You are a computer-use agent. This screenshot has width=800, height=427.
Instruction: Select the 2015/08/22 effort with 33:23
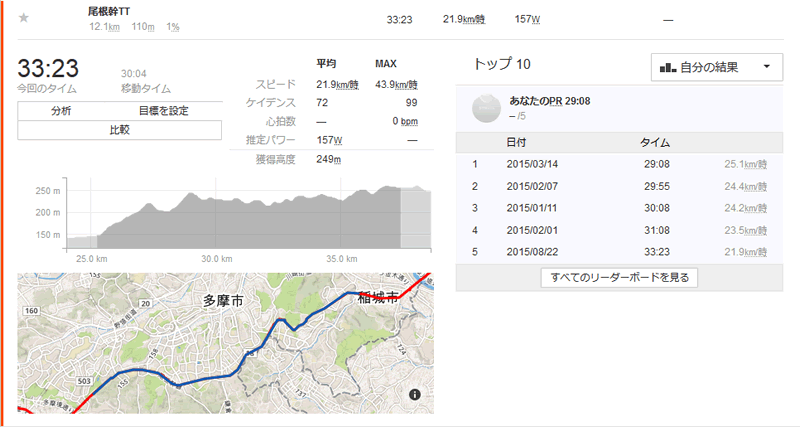(619, 252)
